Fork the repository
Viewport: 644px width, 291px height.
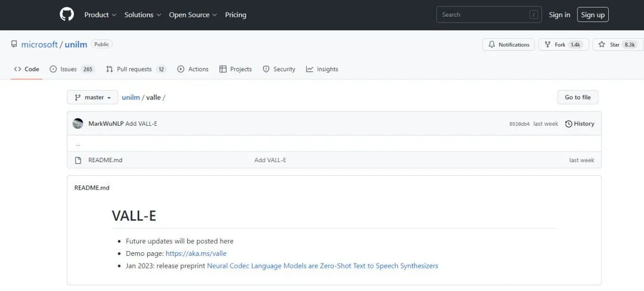pyautogui.click(x=563, y=45)
